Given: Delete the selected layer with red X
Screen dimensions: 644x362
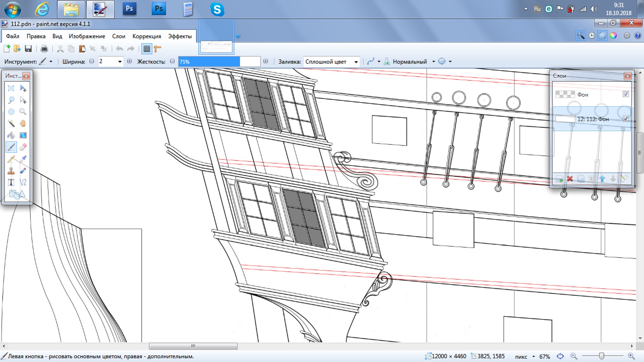Looking at the screenshot, I should [570, 179].
